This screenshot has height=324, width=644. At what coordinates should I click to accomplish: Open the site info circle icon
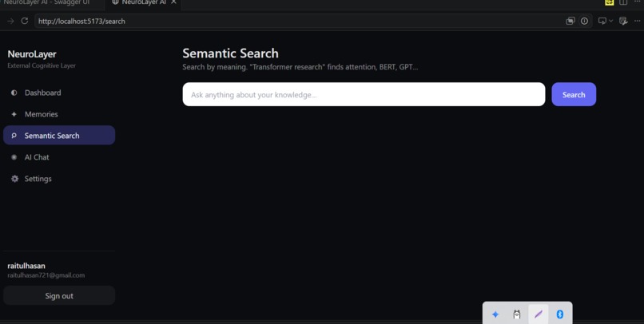tap(584, 21)
